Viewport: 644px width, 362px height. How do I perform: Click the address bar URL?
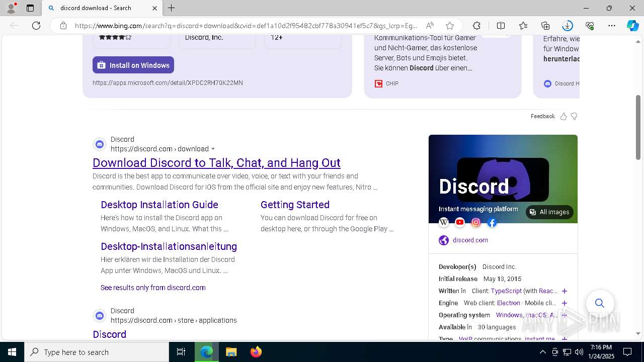(x=246, y=26)
